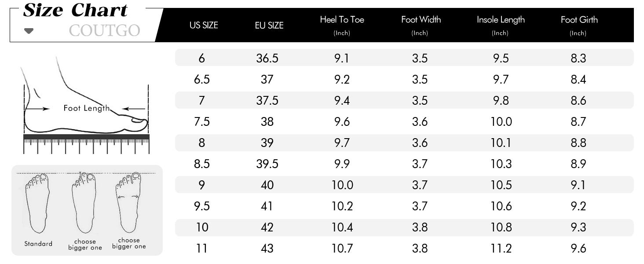The image size is (644, 264).
Task: Click the Foot Width column header
Action: click(421, 20)
